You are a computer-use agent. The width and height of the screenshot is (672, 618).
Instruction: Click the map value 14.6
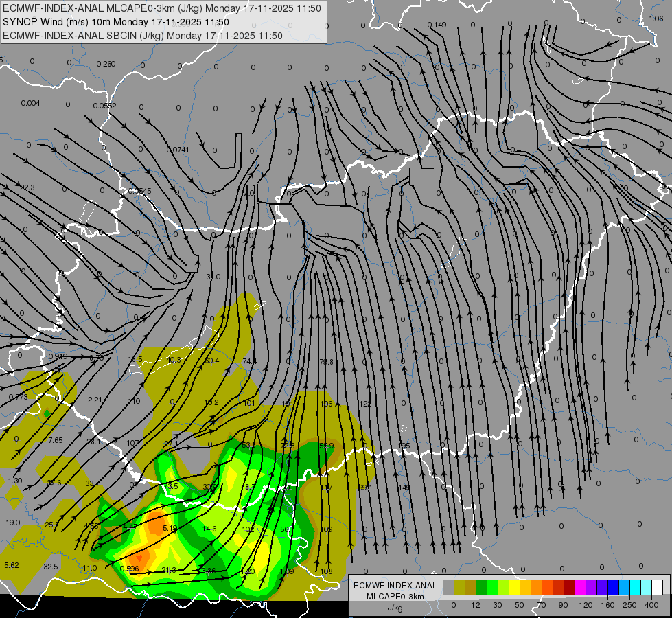(209, 529)
